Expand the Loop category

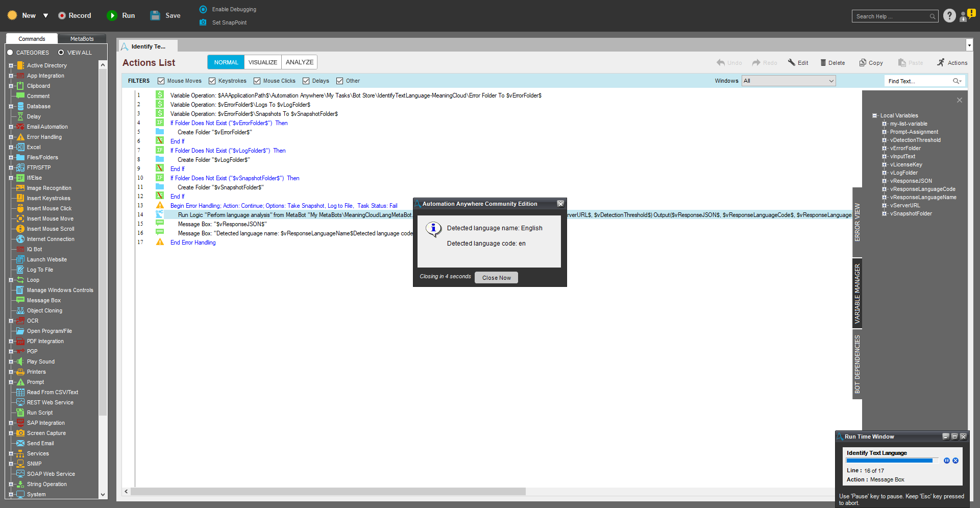[11, 280]
